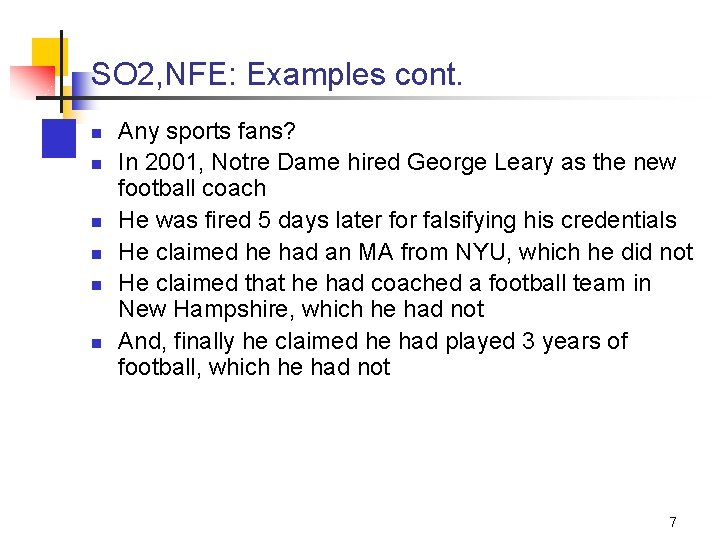Click the 'played 3 years of' bullet line
This screenshot has width=720, height=540.
pyautogui.click(x=372, y=342)
